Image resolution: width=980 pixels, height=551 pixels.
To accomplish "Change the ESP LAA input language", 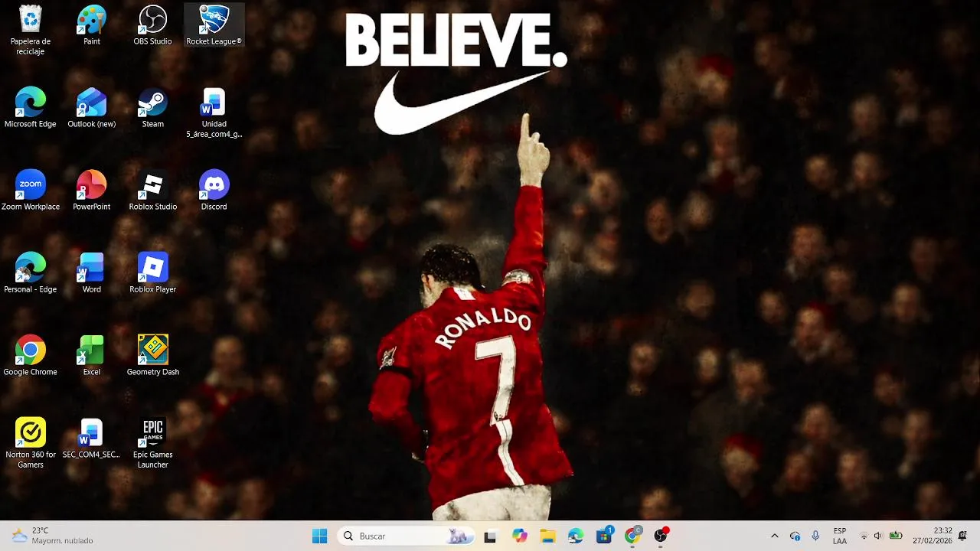I will pos(840,536).
